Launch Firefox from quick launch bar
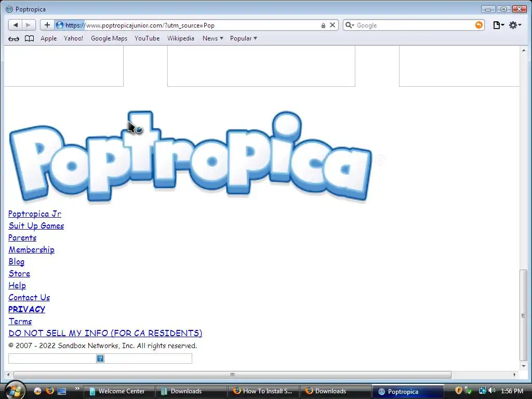This screenshot has height=399, width=532. 50,391
